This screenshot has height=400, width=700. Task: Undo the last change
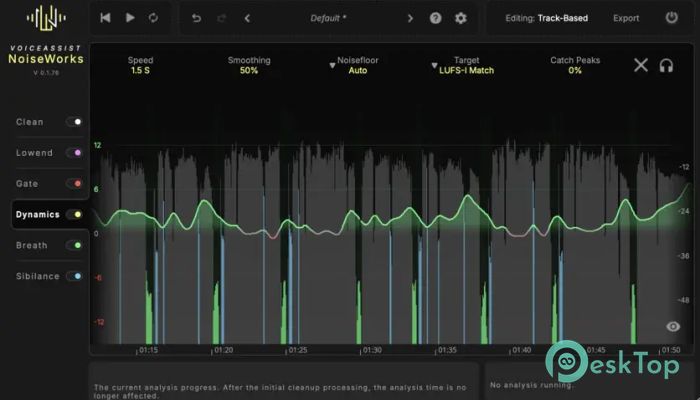(196, 18)
